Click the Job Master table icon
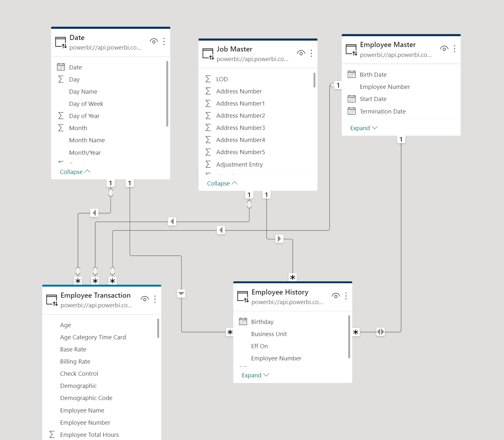Viewport: 504px width, 440px height. (x=208, y=54)
